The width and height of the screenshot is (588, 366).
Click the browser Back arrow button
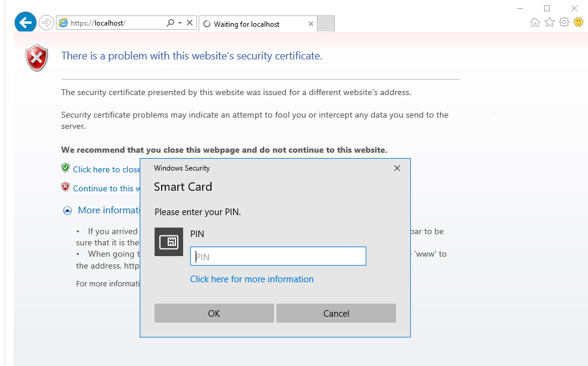25,23
